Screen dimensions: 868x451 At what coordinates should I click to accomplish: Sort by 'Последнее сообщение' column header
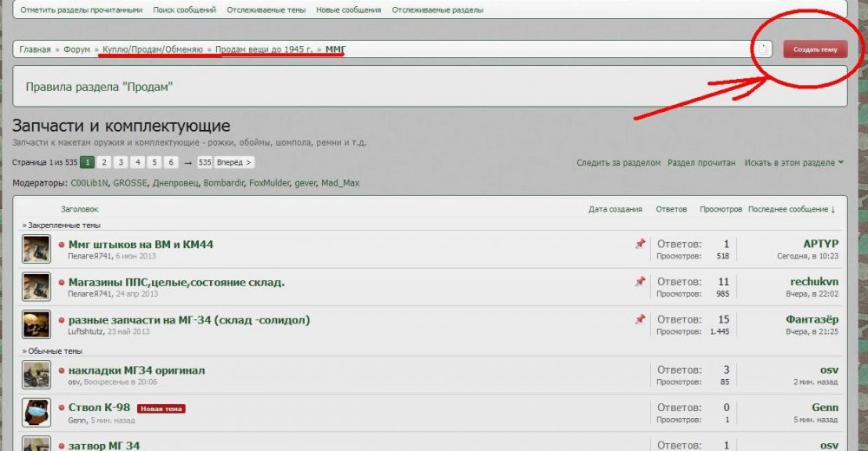792,209
